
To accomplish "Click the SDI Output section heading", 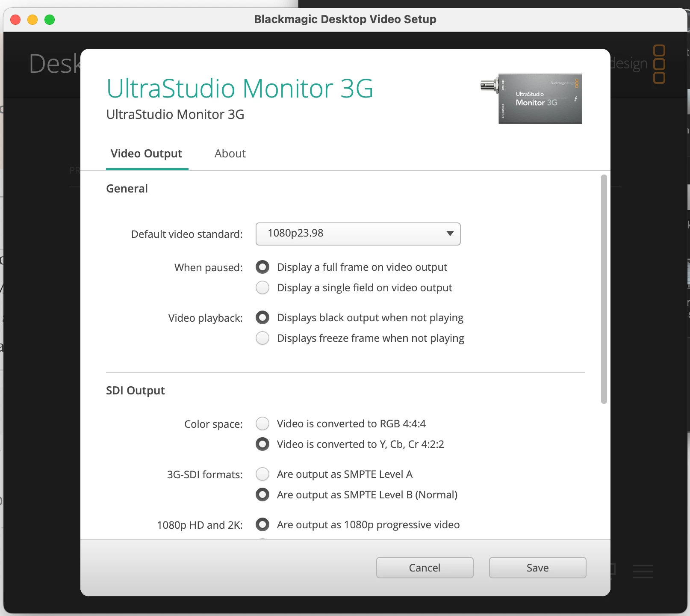I will click(135, 391).
